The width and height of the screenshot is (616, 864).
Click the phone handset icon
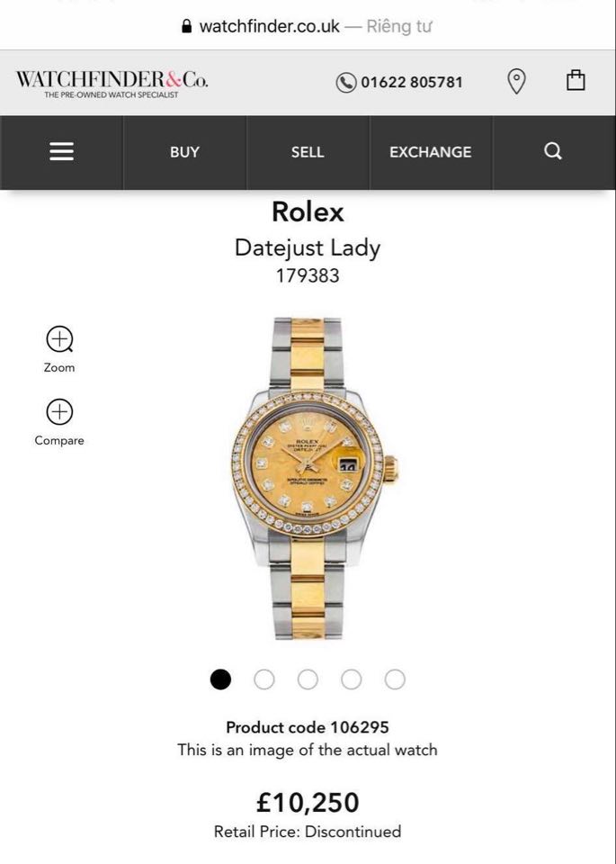[345, 83]
